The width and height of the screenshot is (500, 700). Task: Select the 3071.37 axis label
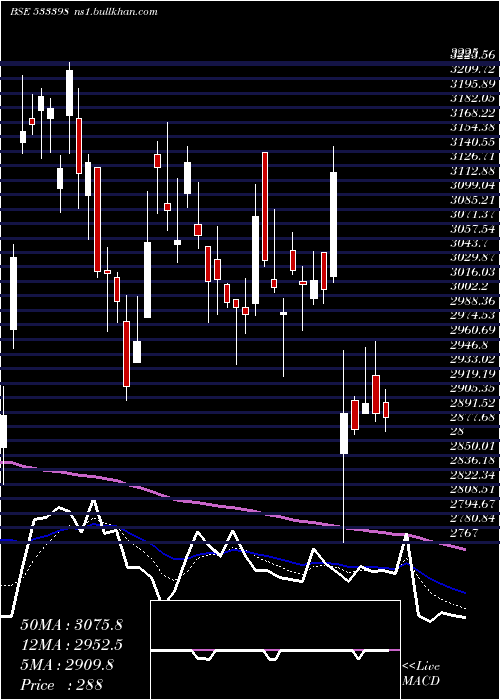pyautogui.click(x=472, y=215)
